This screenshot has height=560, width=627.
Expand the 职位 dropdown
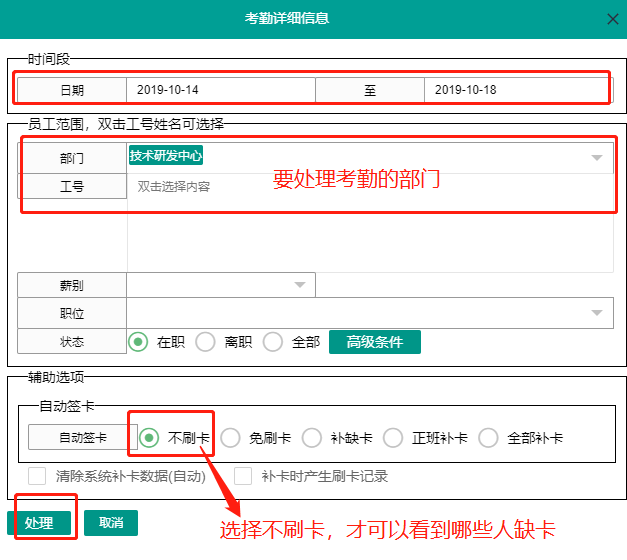coord(597,313)
